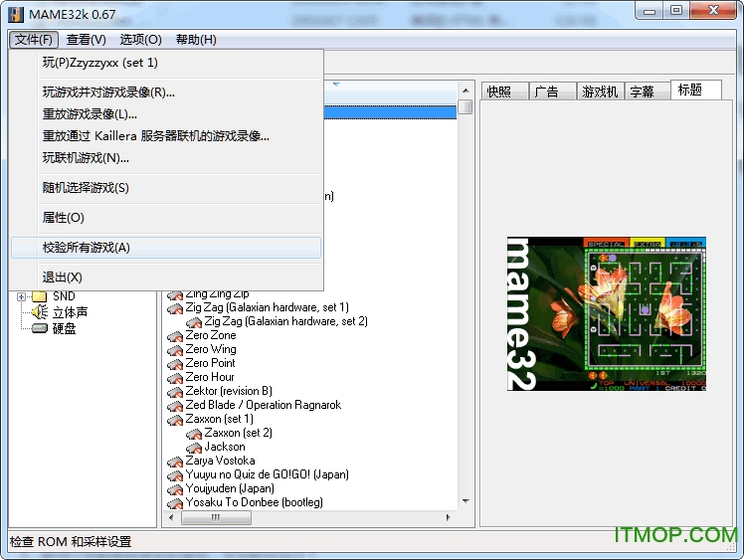Switch to the 标题 tab
The height and width of the screenshot is (560, 744).
coord(696,90)
